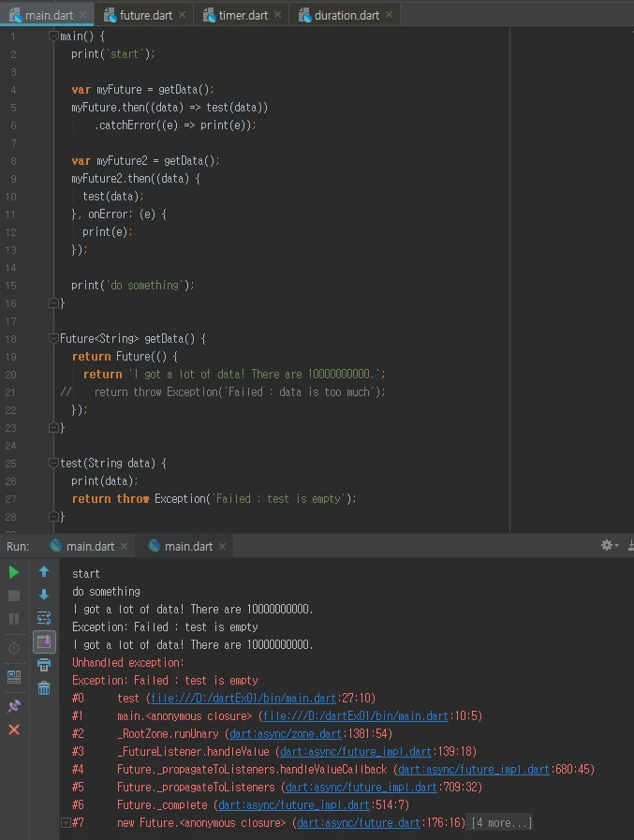Click the down arrow for next stack trace
Screen dimensions: 634x840
(44, 595)
